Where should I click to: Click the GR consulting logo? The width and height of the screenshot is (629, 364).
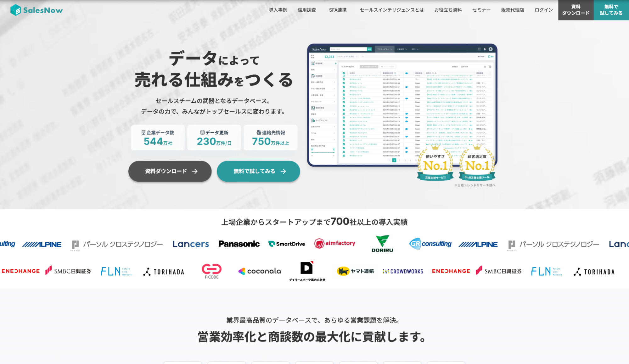tap(430, 244)
